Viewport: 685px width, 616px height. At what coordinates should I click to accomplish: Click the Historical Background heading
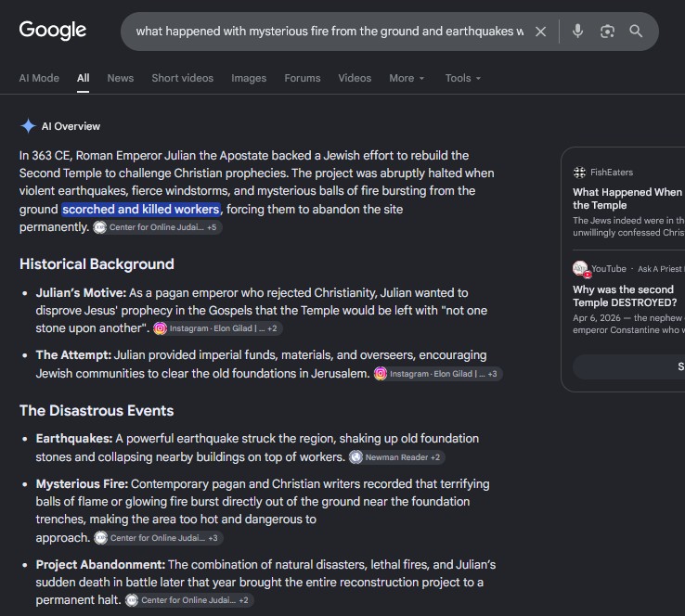point(97,264)
